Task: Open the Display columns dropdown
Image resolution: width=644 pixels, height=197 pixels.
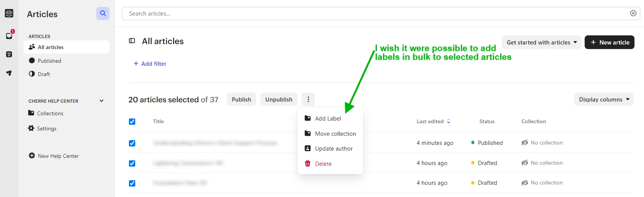Action: click(x=604, y=99)
